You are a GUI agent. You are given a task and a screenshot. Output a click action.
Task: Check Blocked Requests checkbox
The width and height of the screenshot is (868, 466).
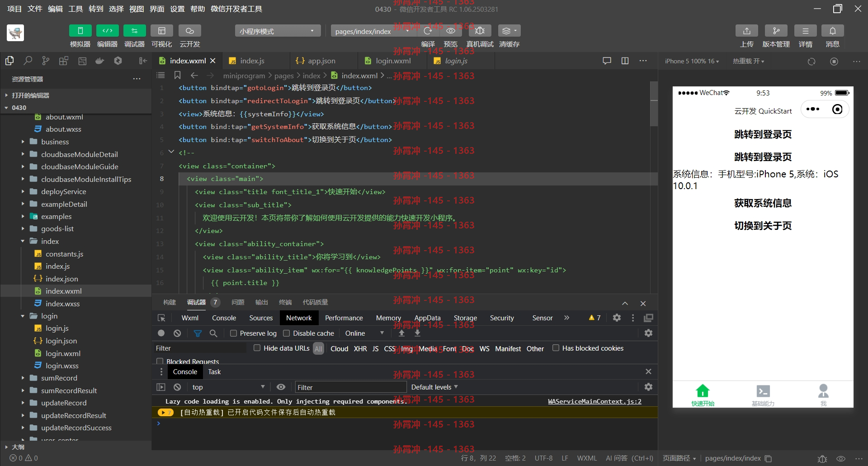coord(160,361)
